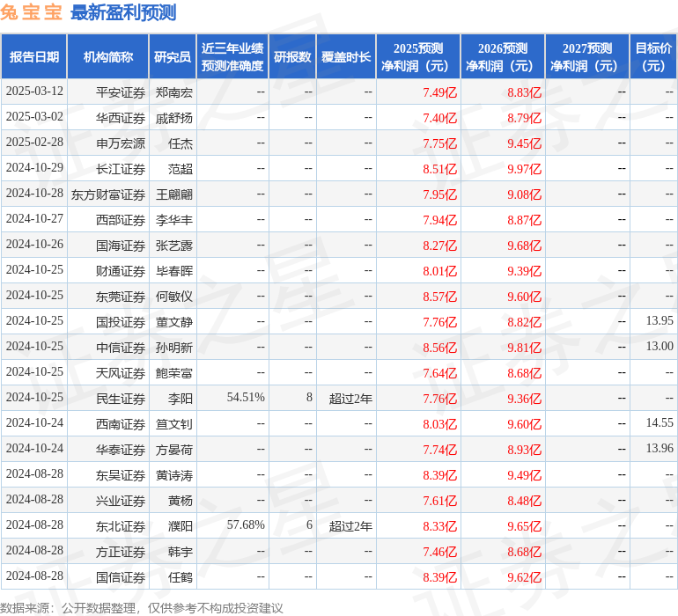Click the 近三年业绩预测准确度 column header

[232, 57]
